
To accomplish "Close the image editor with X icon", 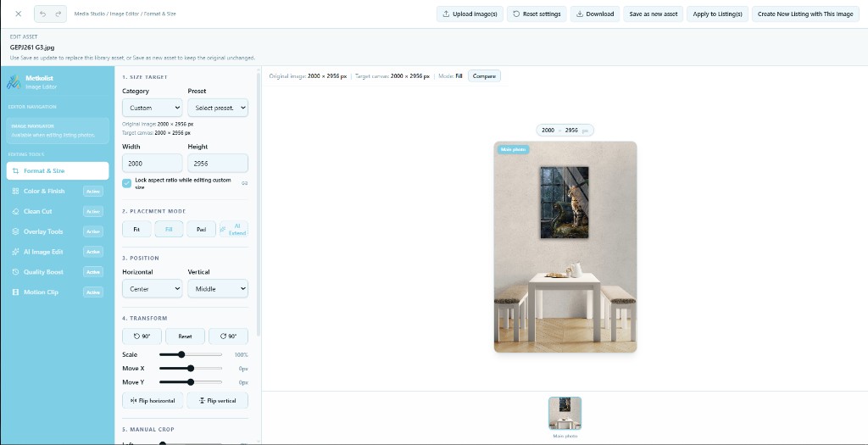I will coord(19,14).
